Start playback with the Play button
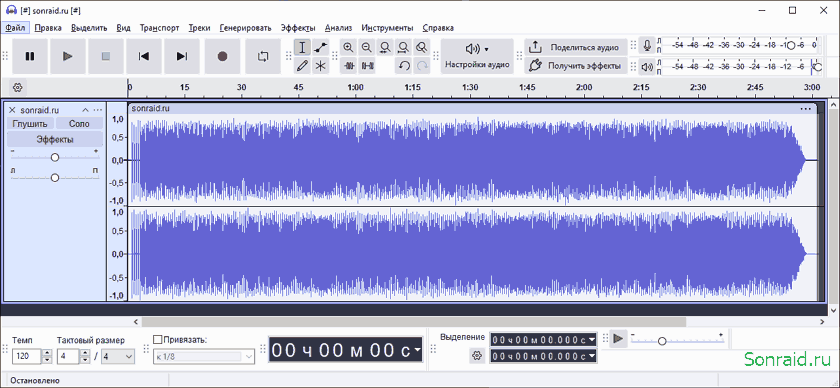The image size is (840, 388). point(68,56)
